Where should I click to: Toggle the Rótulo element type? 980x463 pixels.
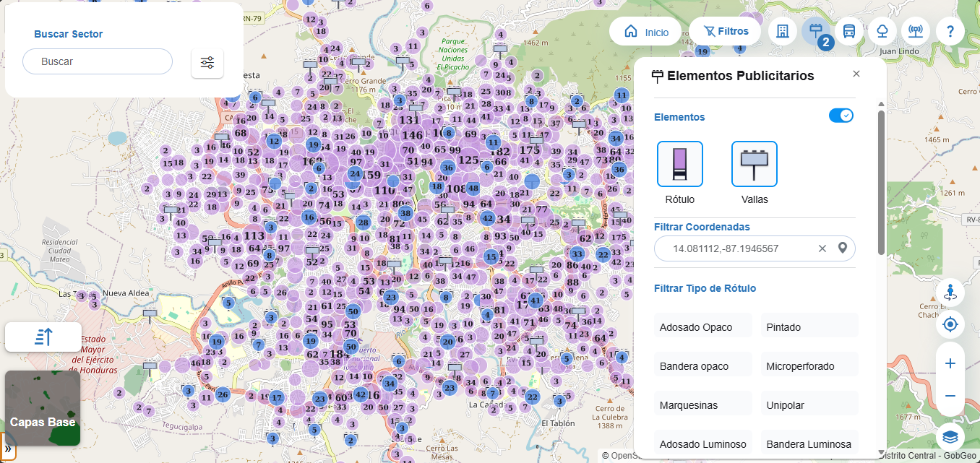point(679,165)
